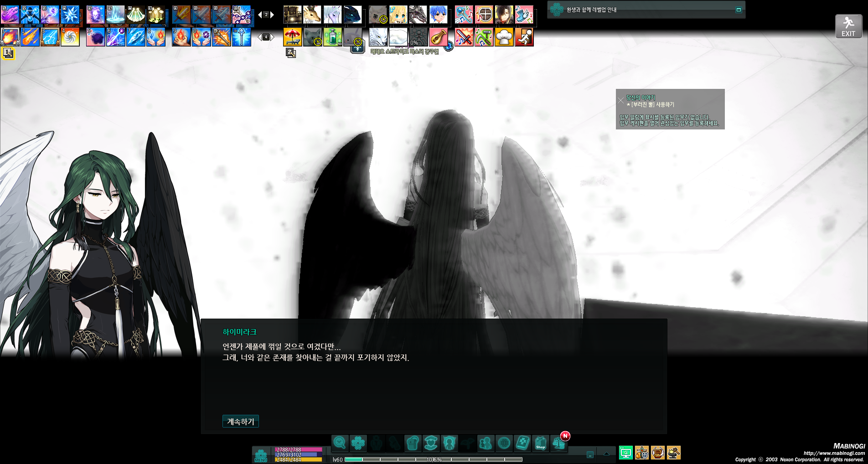Open the auction scales icon with N badge
868x464 pixels.
coord(559,443)
